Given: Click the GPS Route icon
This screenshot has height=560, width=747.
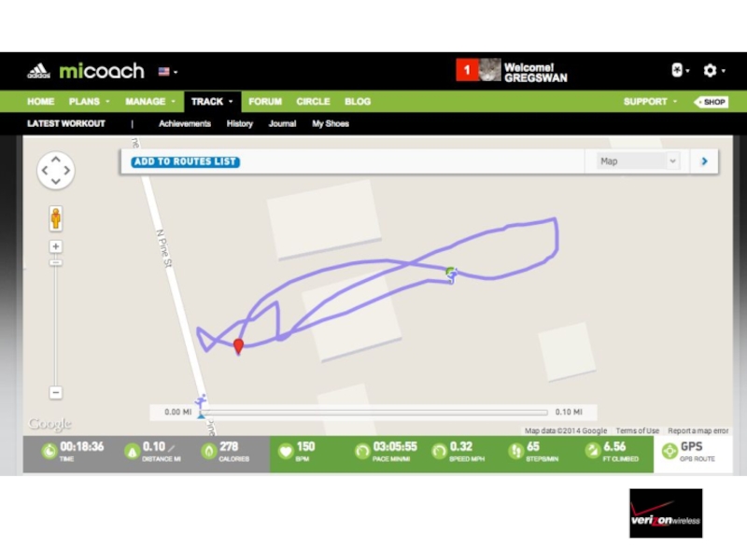Looking at the screenshot, I should 669,451.
